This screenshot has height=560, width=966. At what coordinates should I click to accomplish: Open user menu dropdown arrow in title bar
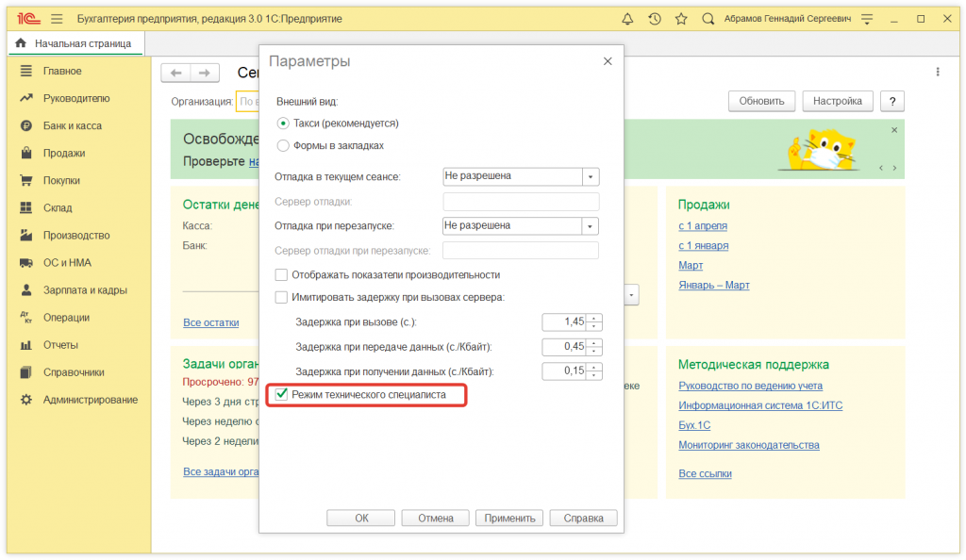(869, 19)
